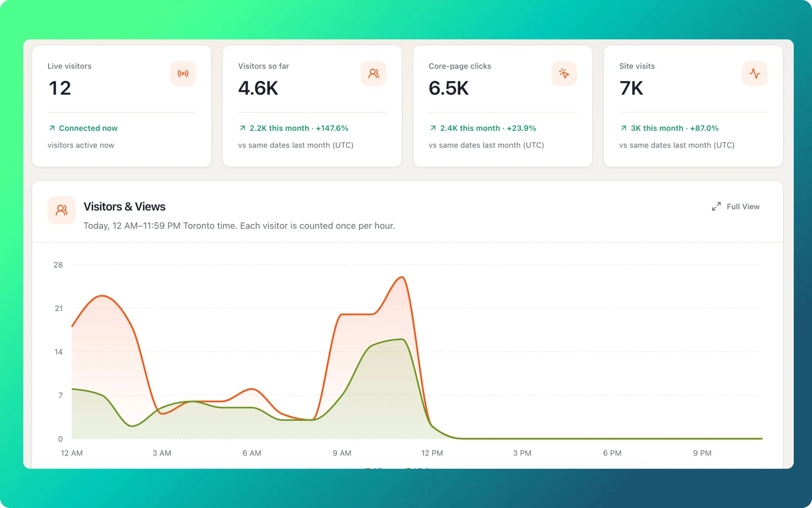Image resolution: width=812 pixels, height=508 pixels.
Task: Click the 12 AM x-axis label
Action: pyautogui.click(x=72, y=453)
